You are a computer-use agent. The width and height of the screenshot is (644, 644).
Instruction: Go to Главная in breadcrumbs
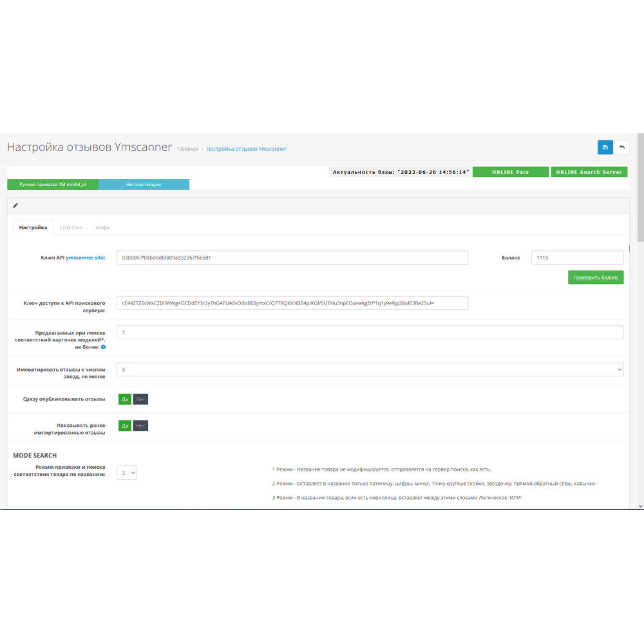pos(188,149)
